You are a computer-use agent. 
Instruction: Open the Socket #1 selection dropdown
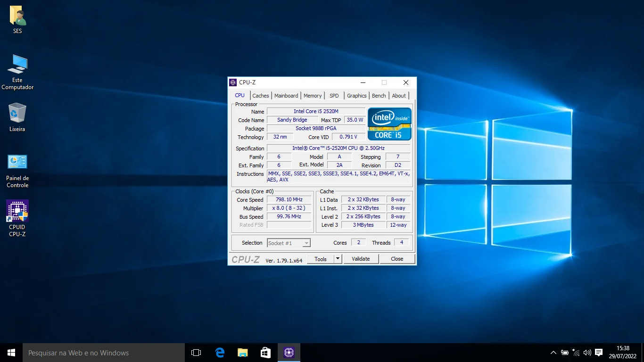pyautogui.click(x=289, y=243)
